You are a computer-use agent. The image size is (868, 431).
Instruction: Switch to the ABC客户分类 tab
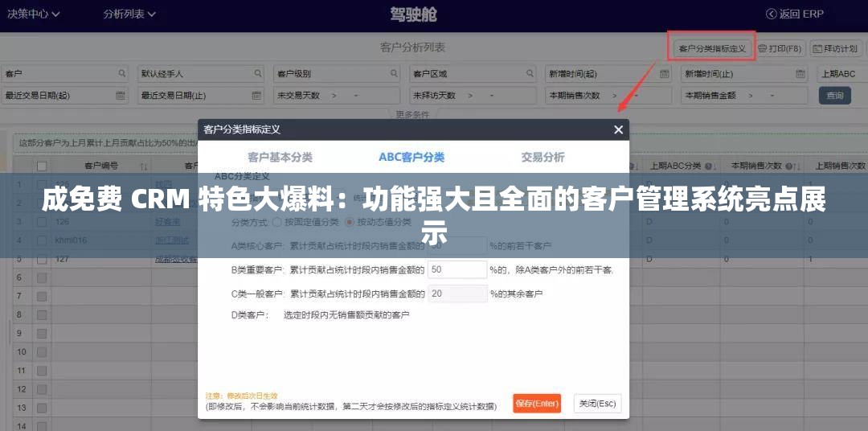[411, 158]
